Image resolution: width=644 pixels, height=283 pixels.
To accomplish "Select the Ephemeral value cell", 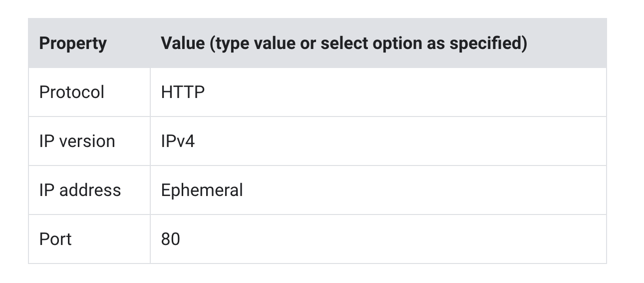I will [x=202, y=190].
